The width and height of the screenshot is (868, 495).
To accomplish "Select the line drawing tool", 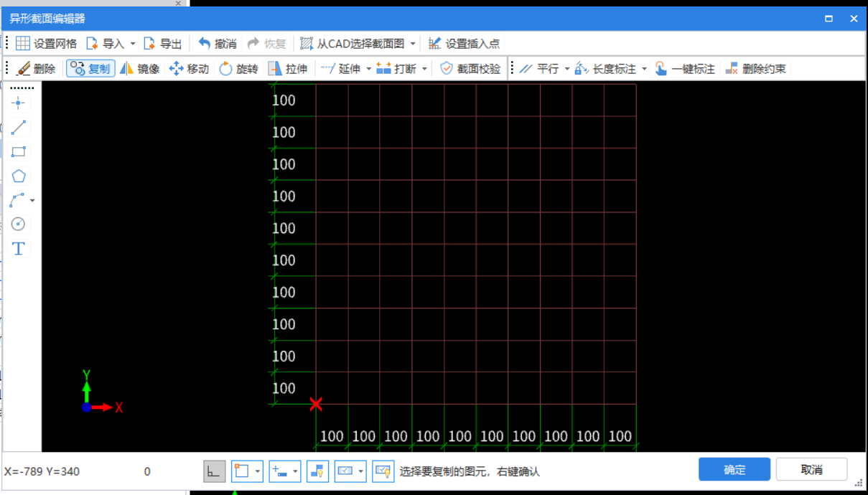I will 19,128.
